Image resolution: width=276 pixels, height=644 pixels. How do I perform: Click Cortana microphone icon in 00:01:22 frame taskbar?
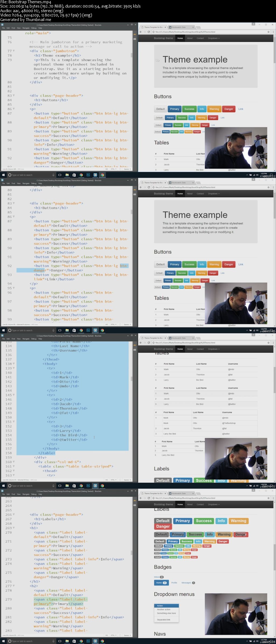[53, 175]
